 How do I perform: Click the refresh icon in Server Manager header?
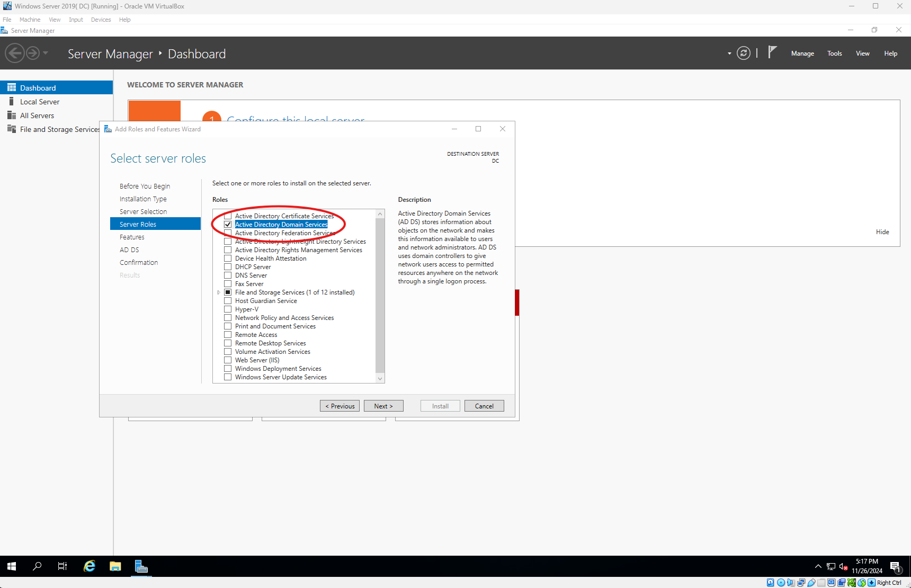point(744,53)
